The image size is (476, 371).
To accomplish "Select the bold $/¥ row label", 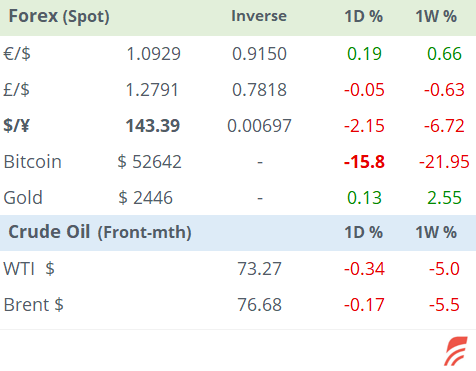I will tap(16, 126).
